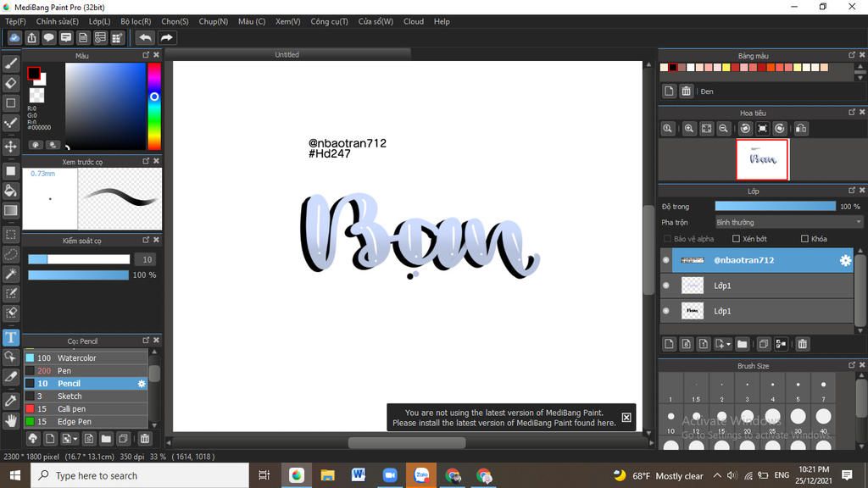Click the rainbow hue bar
The image size is (868, 488).
click(154, 106)
